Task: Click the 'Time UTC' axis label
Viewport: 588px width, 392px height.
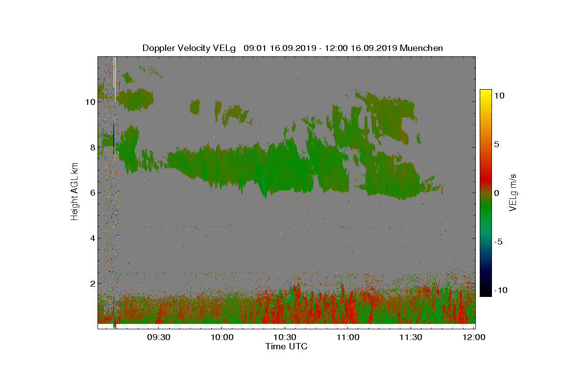Action: pos(287,346)
